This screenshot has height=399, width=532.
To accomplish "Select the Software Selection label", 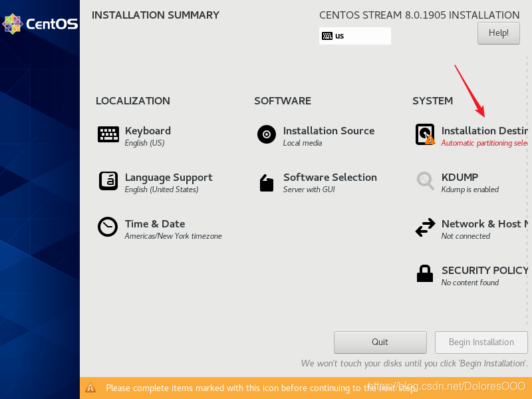I will pyautogui.click(x=330, y=178).
